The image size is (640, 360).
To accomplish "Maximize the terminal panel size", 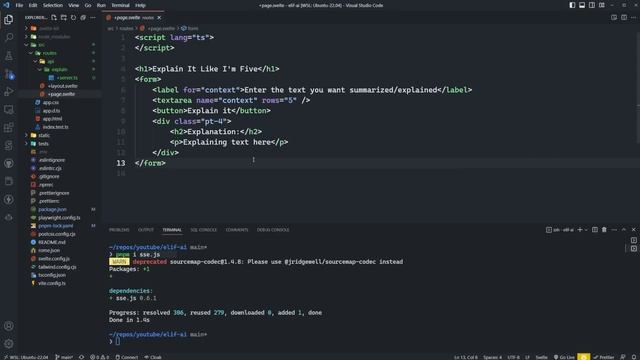I will coord(624,230).
